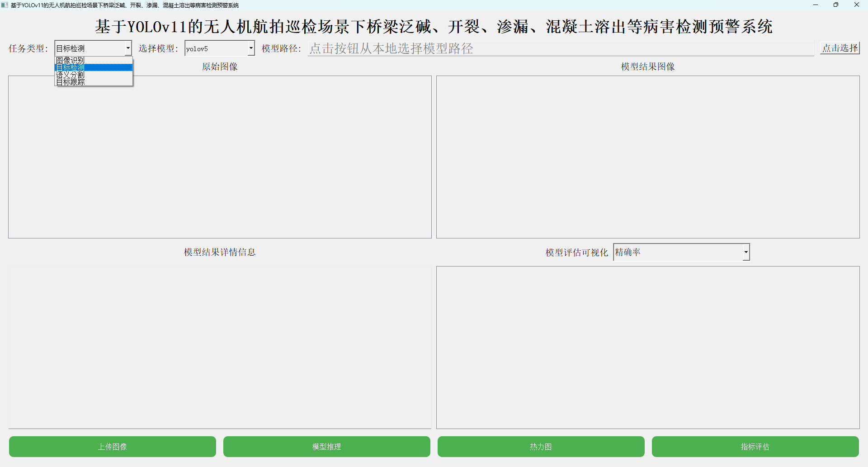Viewport: 868px width, 467px height.
Task: Click the model path input field
Action: point(561,48)
